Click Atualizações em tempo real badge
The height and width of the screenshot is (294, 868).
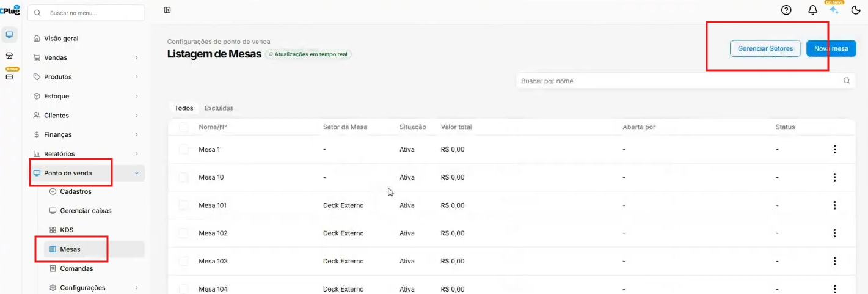tap(308, 54)
